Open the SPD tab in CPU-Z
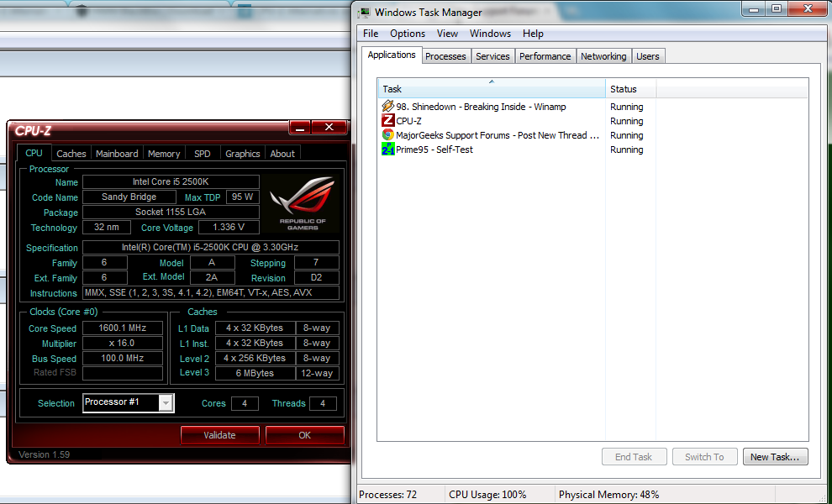Screen dimensions: 832x504 [203, 154]
